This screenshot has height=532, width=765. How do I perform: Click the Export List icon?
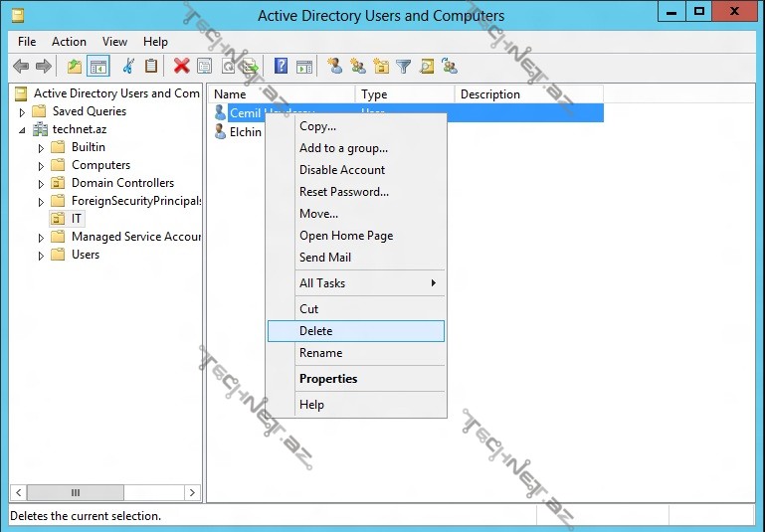(x=251, y=66)
